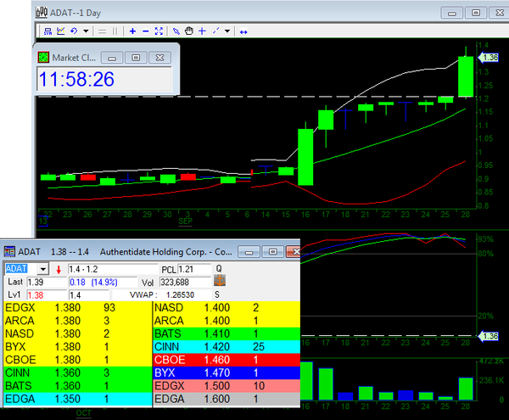Select the BATS ask row at 1.410
Viewport: 509px width, 420px height.
click(227, 333)
